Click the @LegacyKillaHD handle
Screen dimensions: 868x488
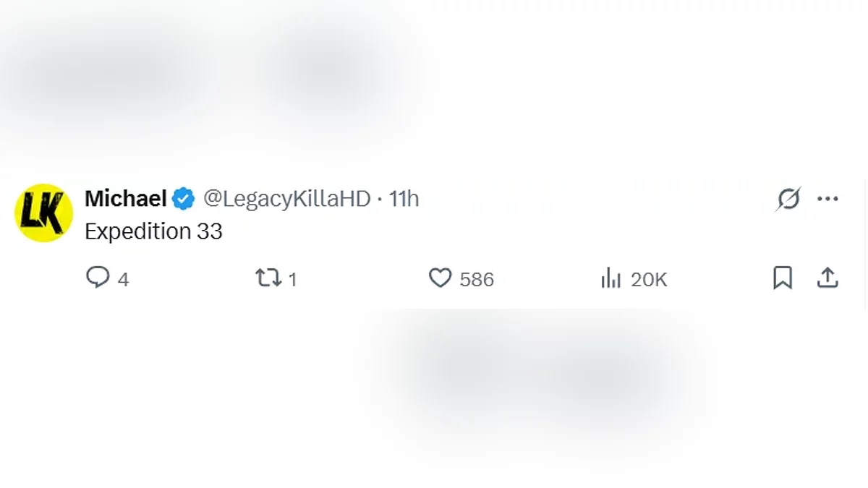[286, 198]
